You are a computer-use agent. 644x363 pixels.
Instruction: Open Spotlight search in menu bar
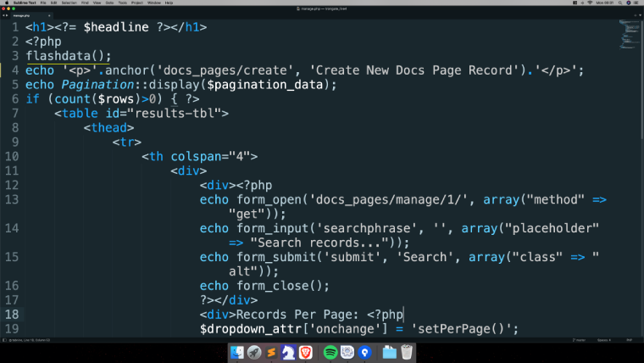620,3
